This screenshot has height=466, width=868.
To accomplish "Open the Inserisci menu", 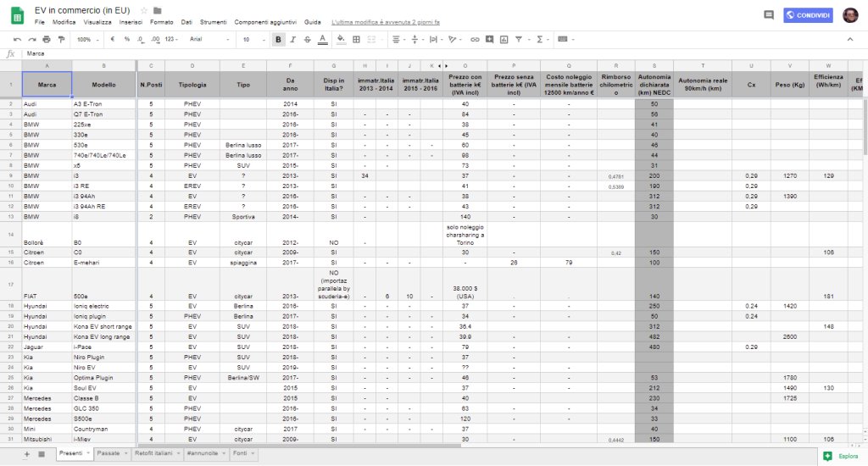I will pos(131,22).
